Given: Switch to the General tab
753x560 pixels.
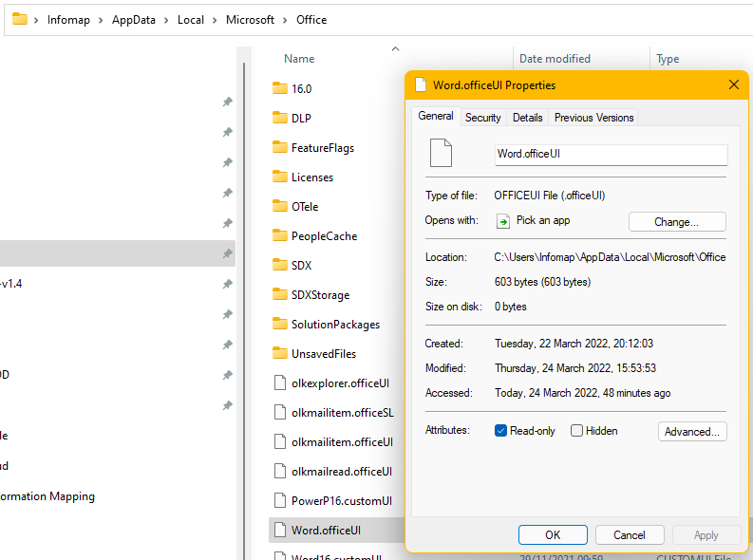Looking at the screenshot, I should click(x=436, y=116).
